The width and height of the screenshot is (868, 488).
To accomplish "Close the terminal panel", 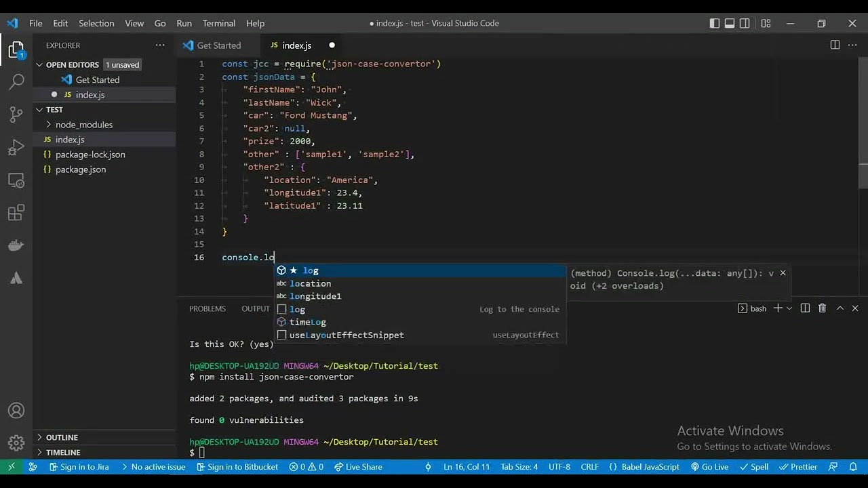I will tap(855, 308).
